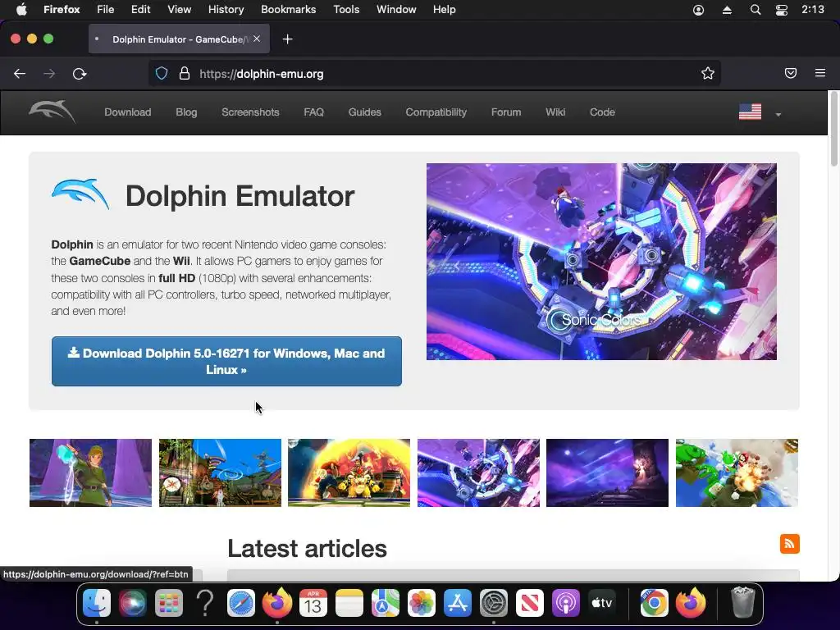Click the US flag language icon
This screenshot has width=840, height=630.
point(750,112)
